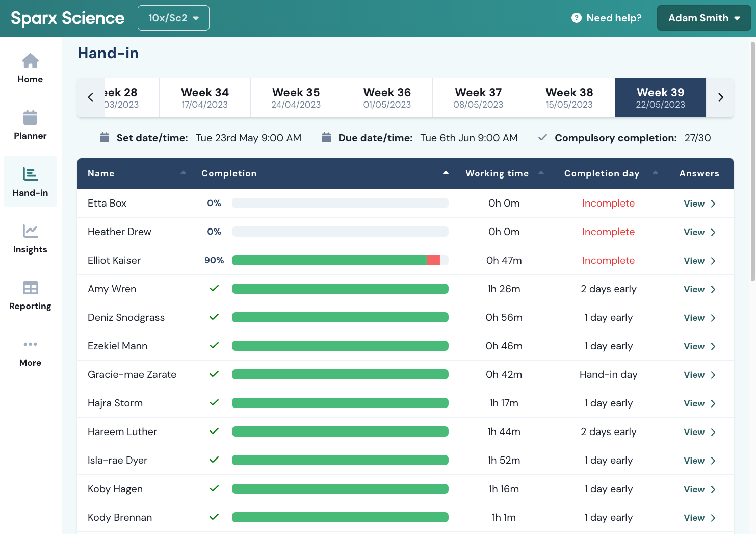Click the right chevron to show later weeks
The image size is (756, 534).
[x=720, y=97]
